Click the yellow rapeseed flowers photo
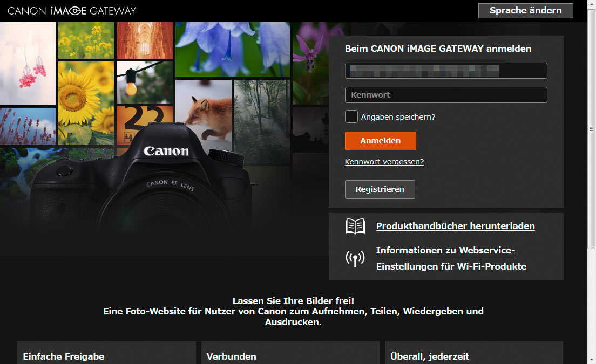Image resolution: width=596 pixels, height=364 pixels. (x=86, y=40)
